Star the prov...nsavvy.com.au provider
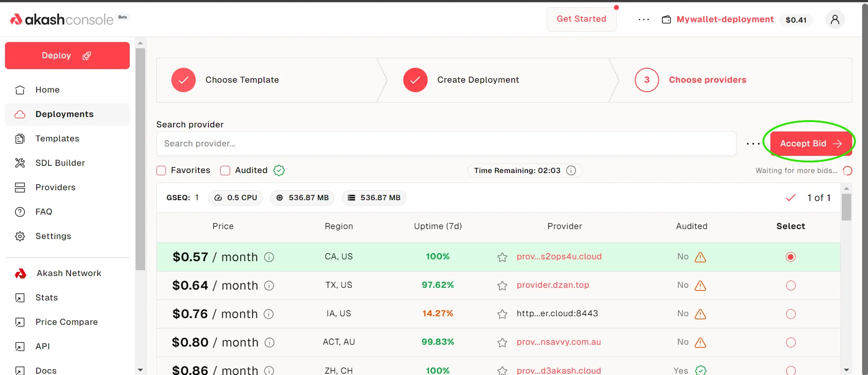868x375 pixels. [x=502, y=342]
